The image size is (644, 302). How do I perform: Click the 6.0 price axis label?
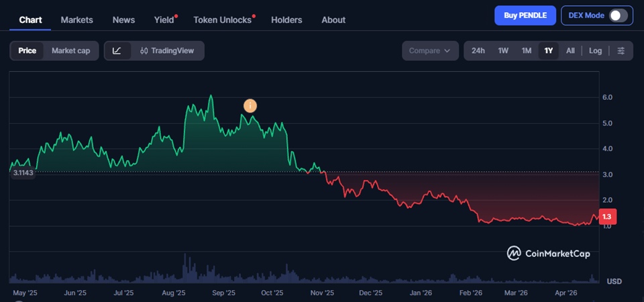click(607, 97)
